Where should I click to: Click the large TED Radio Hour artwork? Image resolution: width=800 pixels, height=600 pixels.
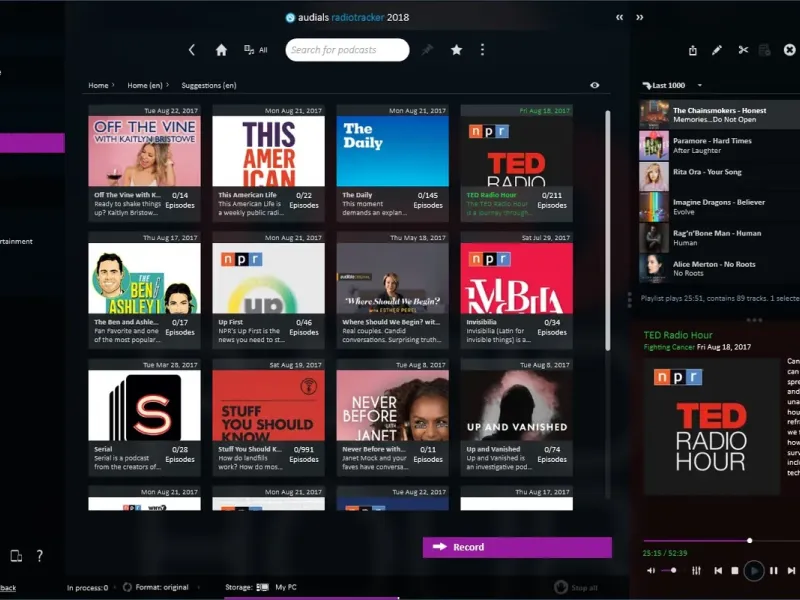(711, 427)
